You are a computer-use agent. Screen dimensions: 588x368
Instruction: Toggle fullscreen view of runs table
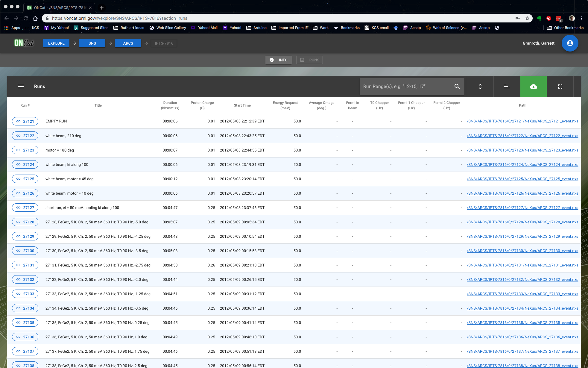tap(560, 87)
